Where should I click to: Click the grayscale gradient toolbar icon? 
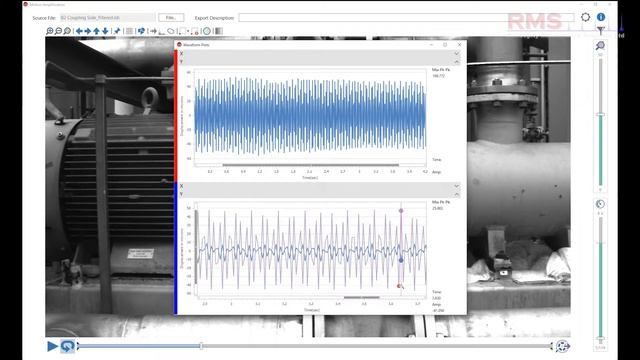(219, 31)
